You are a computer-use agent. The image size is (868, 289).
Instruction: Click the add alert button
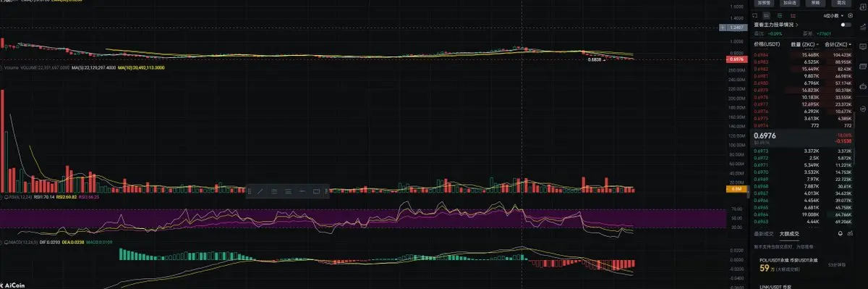[x=764, y=3]
